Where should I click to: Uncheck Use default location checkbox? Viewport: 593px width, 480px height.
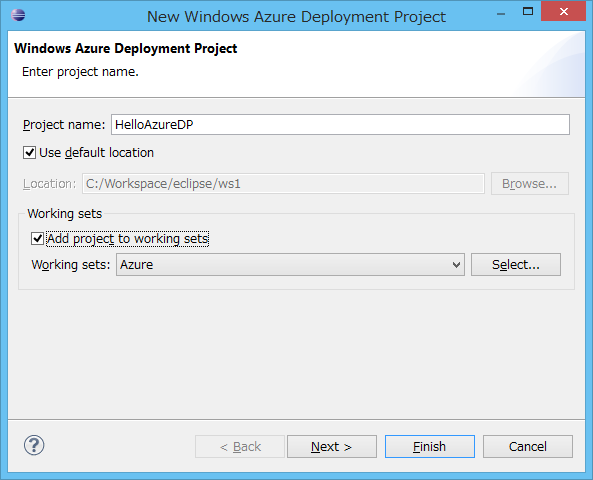[29, 153]
